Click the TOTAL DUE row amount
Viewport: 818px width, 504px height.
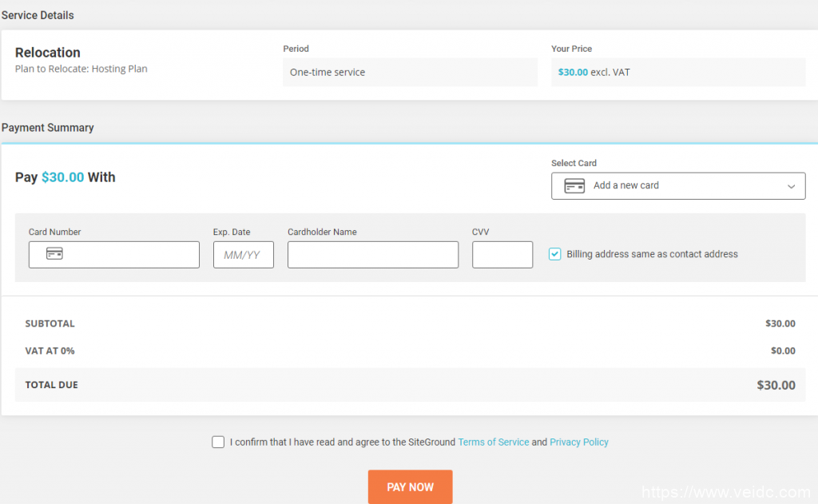click(776, 385)
